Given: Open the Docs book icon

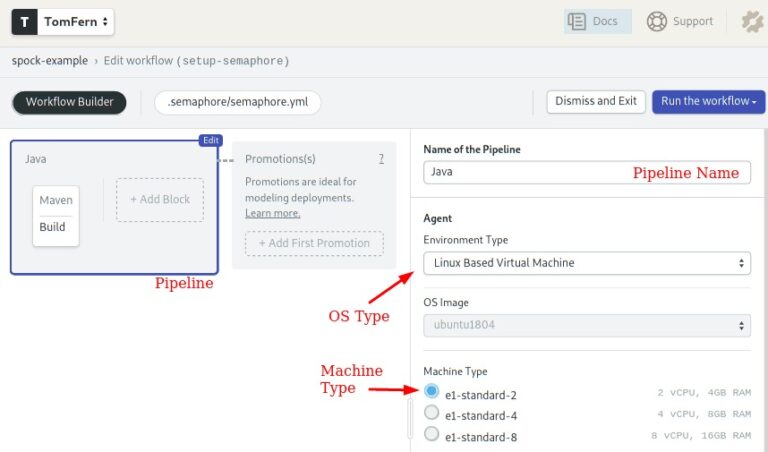Looking at the screenshot, I should coord(577,21).
